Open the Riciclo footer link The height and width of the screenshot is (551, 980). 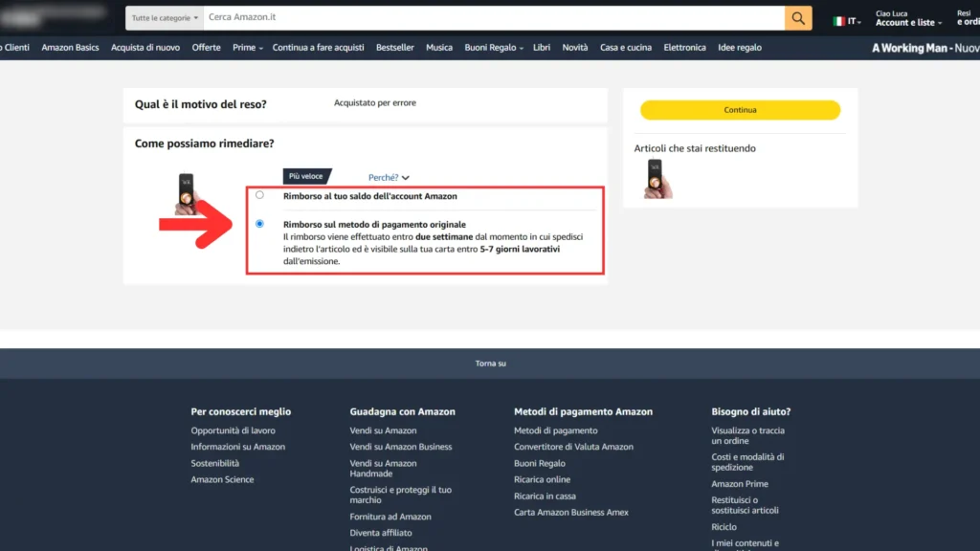point(724,527)
